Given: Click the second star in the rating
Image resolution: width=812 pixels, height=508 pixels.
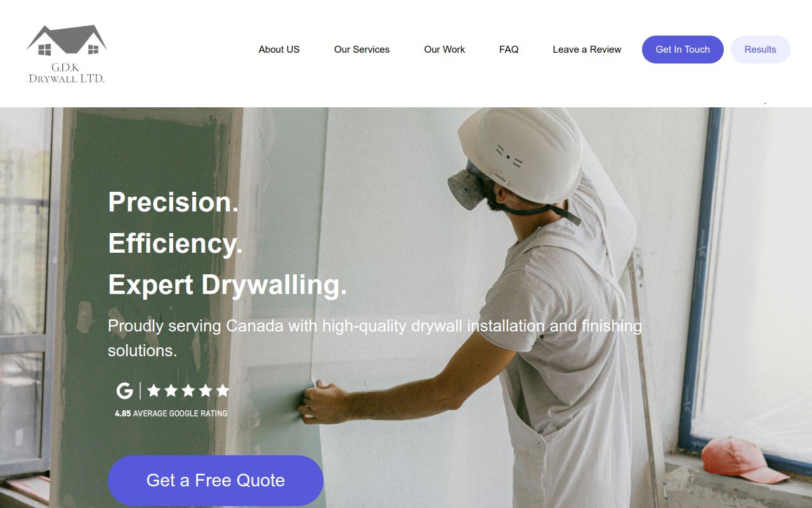Looking at the screenshot, I should click(171, 391).
